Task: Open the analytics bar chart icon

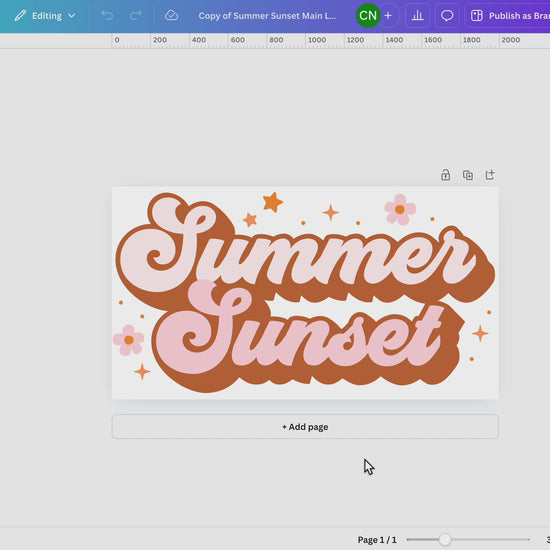Action: point(417,15)
